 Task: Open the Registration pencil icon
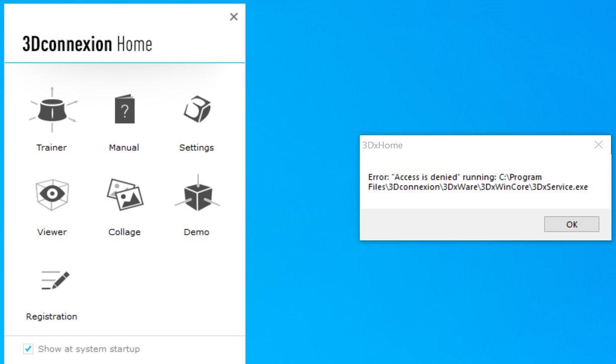point(55,280)
